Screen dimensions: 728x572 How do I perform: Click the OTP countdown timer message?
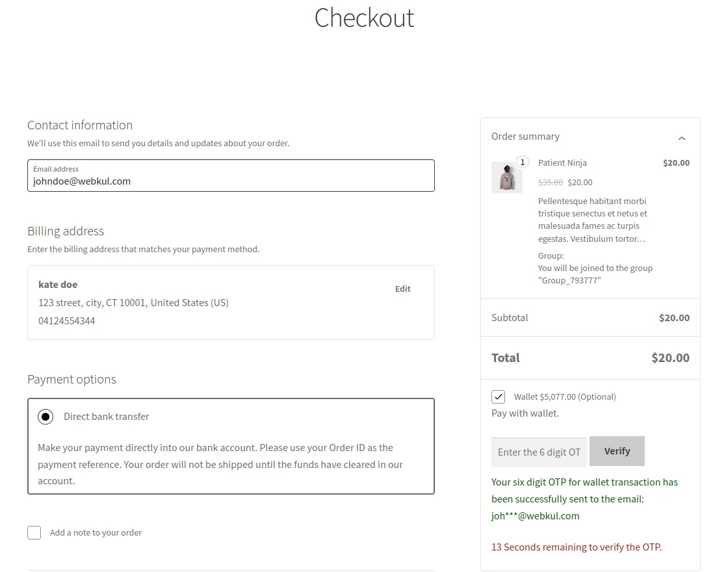[576, 547]
